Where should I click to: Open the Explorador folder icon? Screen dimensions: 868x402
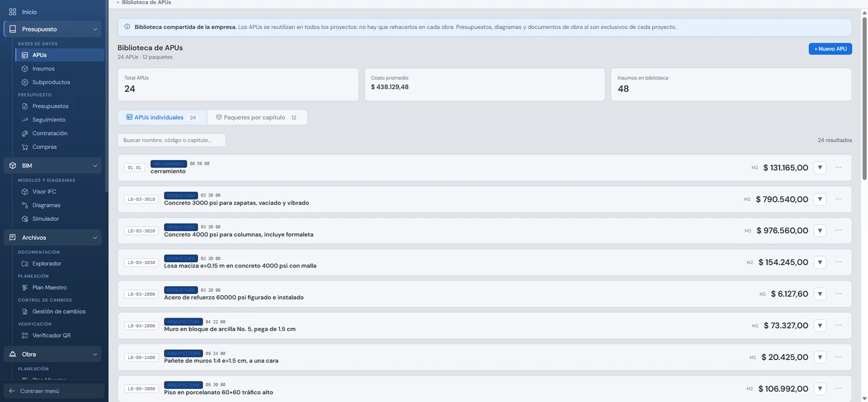click(25, 263)
